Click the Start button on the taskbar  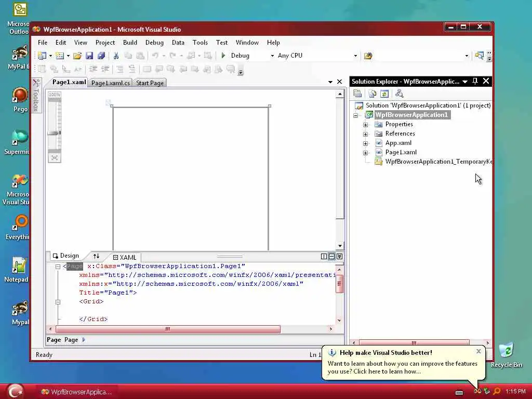click(x=15, y=391)
